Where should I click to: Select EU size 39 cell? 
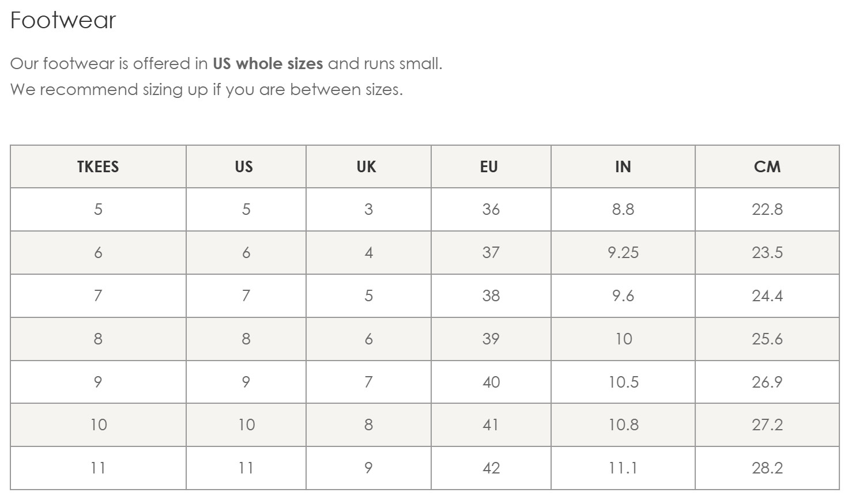491,339
